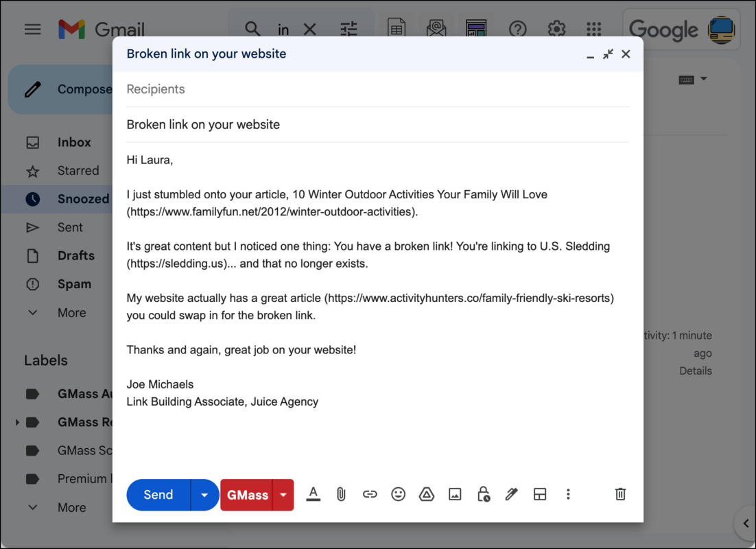The image size is (756, 549).
Task: Insert files using Google Drive
Action: coord(427,494)
